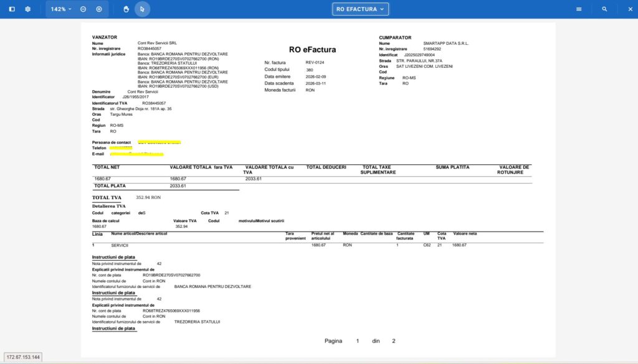Screen dimensions: 638x364
Task: Open the viewer settings gear
Action: [x=27, y=9]
